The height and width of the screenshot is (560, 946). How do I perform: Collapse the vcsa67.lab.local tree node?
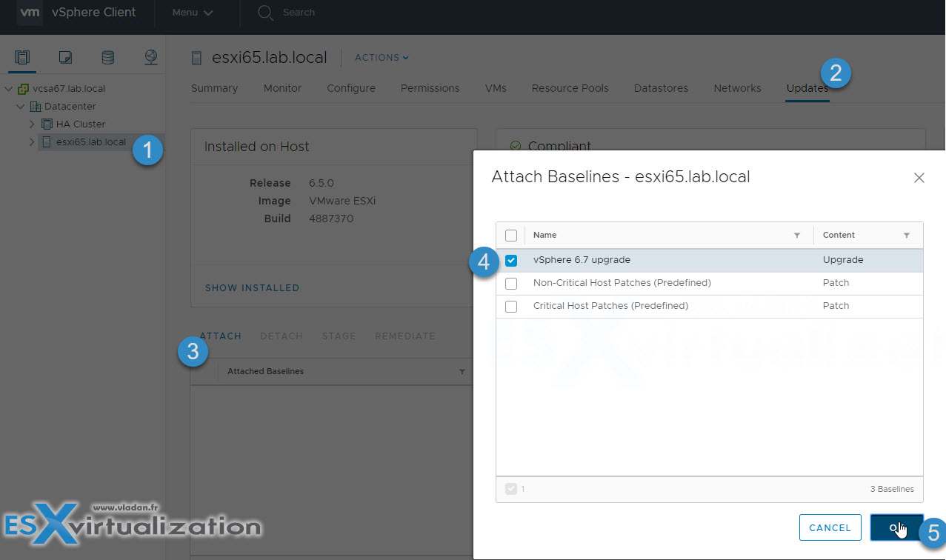[9, 89]
